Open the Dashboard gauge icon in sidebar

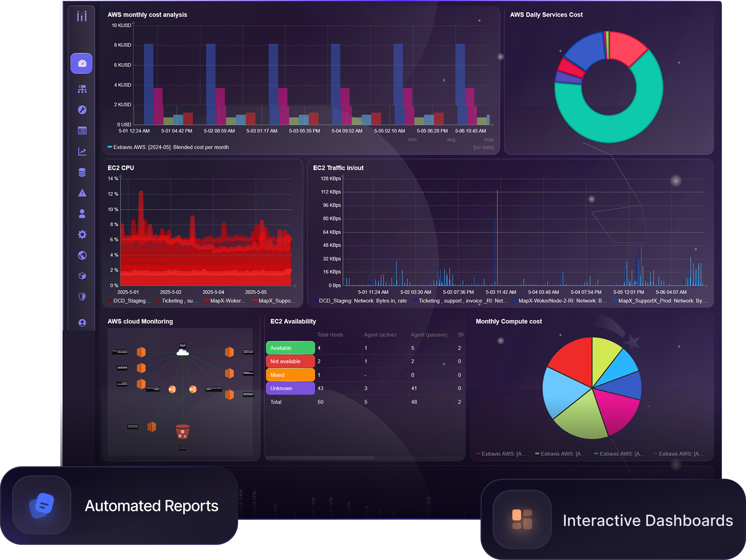[x=82, y=63]
